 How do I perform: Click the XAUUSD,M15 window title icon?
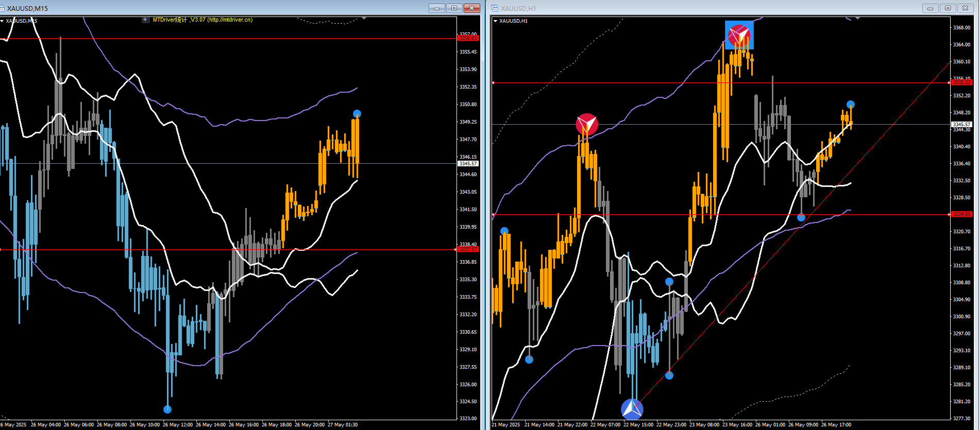pyautogui.click(x=3, y=8)
